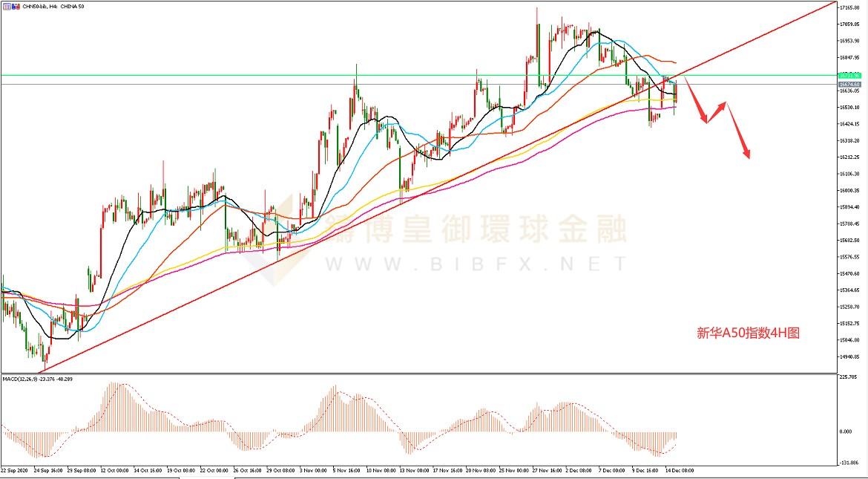Click the CHN50 H4 CHINA 50 chart title
The image size is (868, 479).
coord(52,6)
